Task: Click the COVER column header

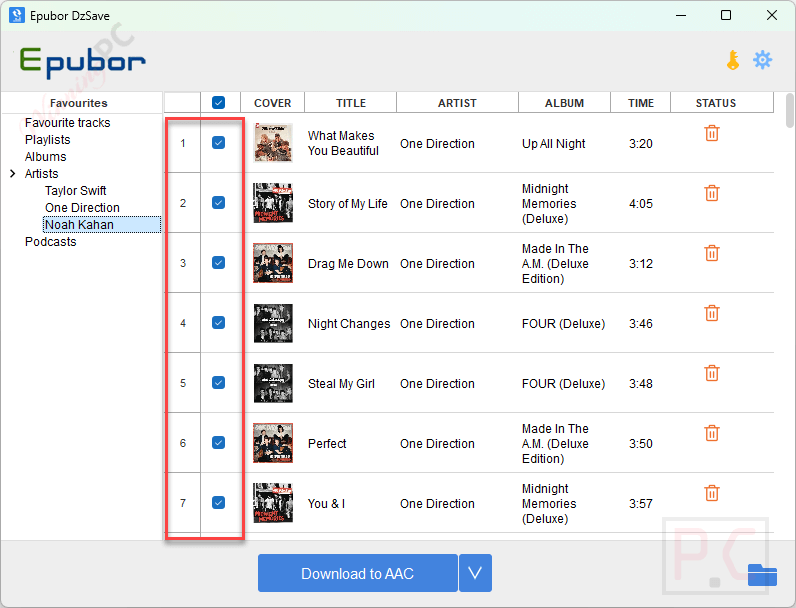Action: (x=273, y=103)
